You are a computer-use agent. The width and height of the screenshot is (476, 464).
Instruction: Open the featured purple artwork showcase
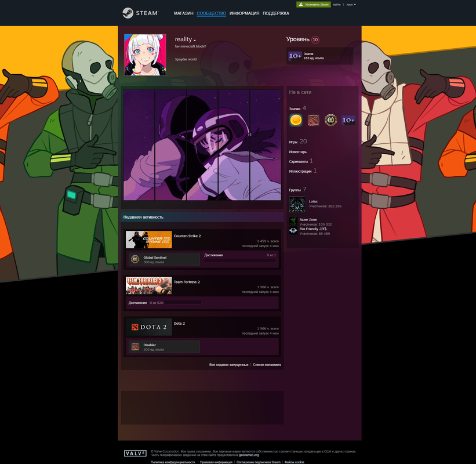pos(202,145)
